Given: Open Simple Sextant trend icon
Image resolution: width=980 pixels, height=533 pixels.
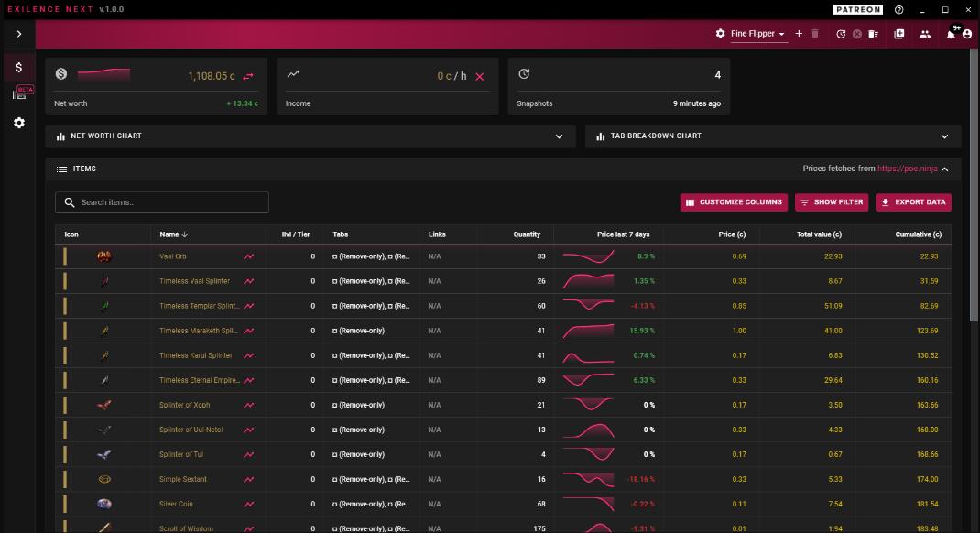Looking at the screenshot, I should click(x=249, y=479).
